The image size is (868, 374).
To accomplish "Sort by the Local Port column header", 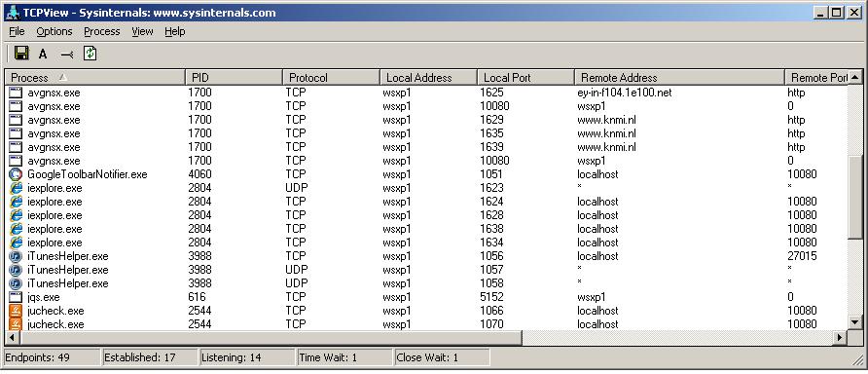I will pyautogui.click(x=525, y=78).
